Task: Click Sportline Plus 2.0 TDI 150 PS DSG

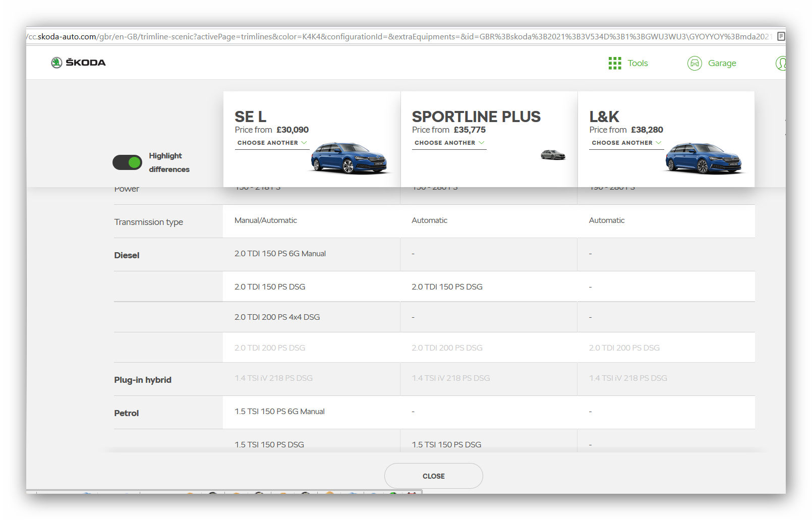Action: [447, 287]
